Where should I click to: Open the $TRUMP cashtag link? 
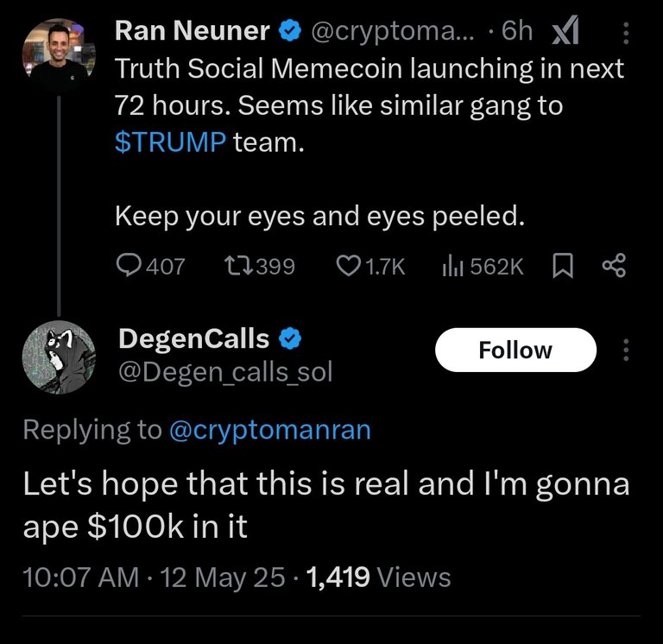click(x=170, y=142)
